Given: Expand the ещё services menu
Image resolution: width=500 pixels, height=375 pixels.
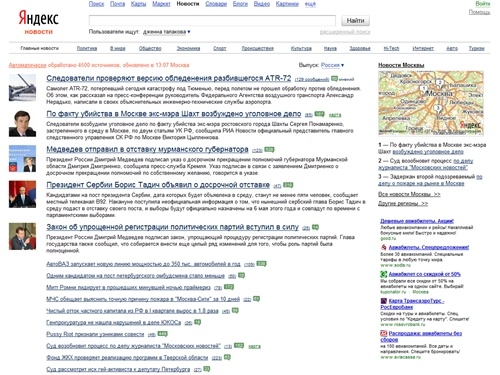Looking at the screenshot, I should tap(310, 4).
